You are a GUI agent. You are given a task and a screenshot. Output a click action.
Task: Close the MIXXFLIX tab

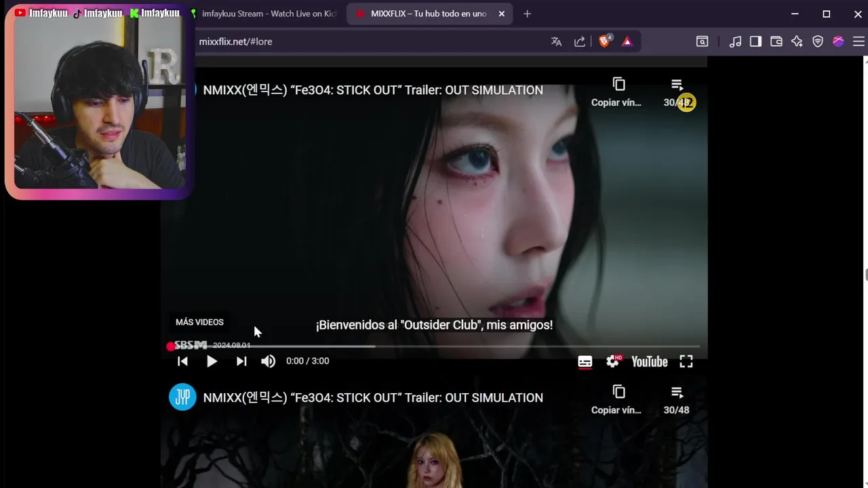[502, 14]
